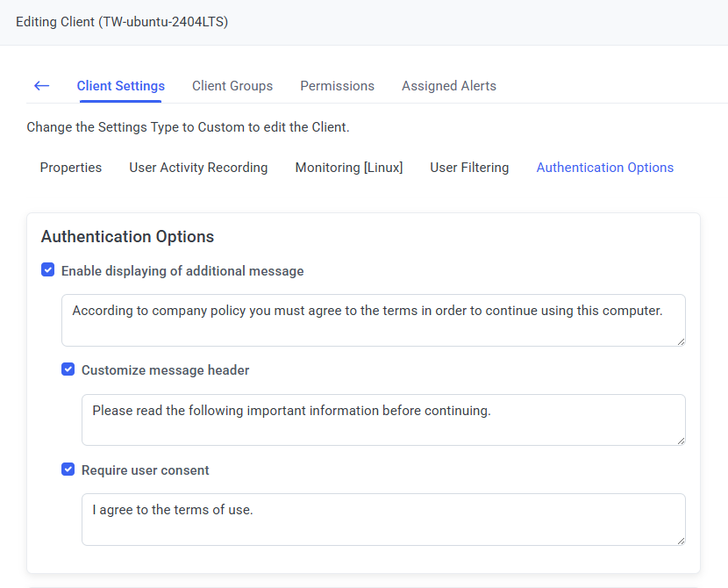Click the back arrow icon

tap(41, 86)
